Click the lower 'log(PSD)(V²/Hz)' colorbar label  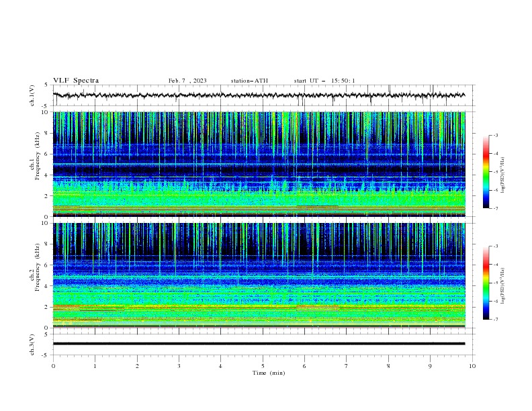click(x=503, y=286)
